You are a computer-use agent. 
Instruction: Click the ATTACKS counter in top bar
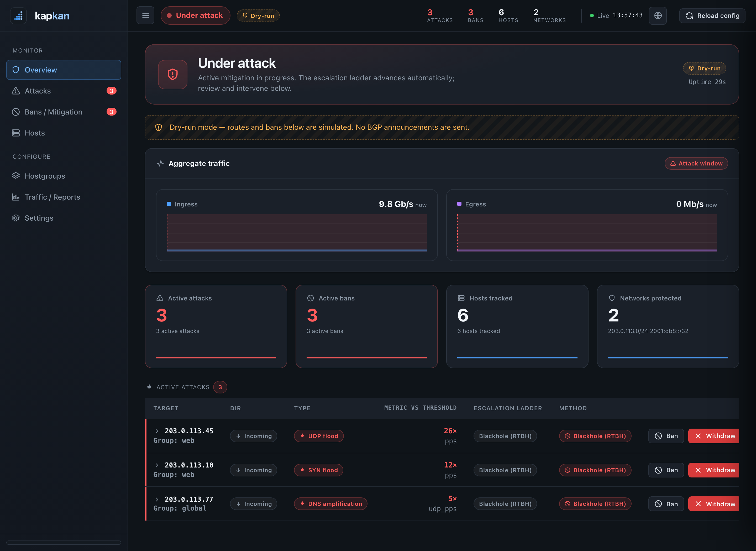(x=440, y=16)
